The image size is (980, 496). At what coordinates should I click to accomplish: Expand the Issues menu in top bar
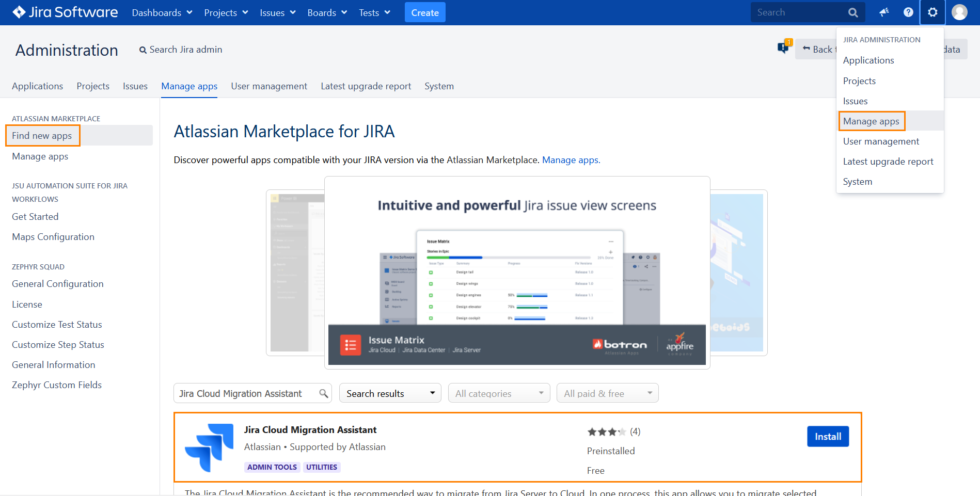pos(278,12)
